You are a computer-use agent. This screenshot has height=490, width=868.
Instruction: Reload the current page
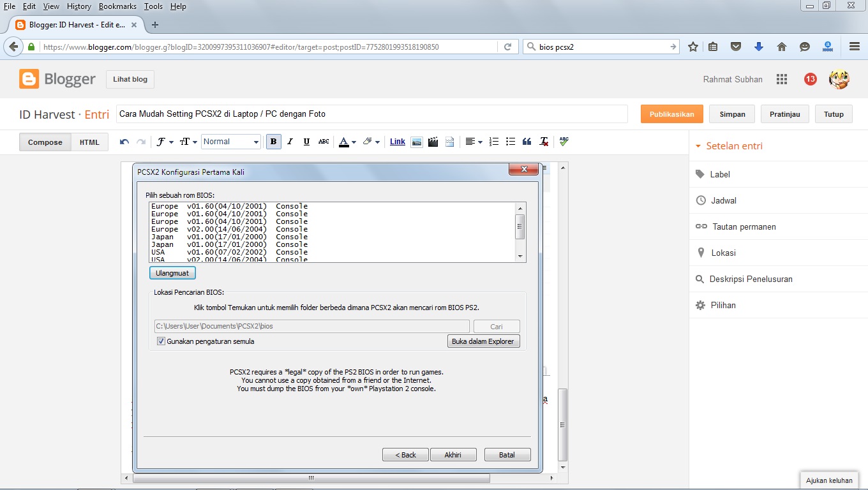point(508,47)
